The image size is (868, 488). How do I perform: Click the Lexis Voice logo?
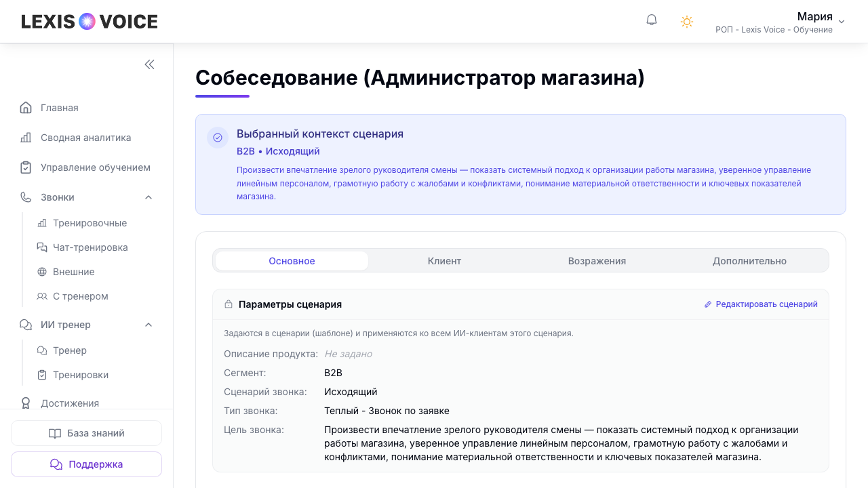click(x=90, y=22)
